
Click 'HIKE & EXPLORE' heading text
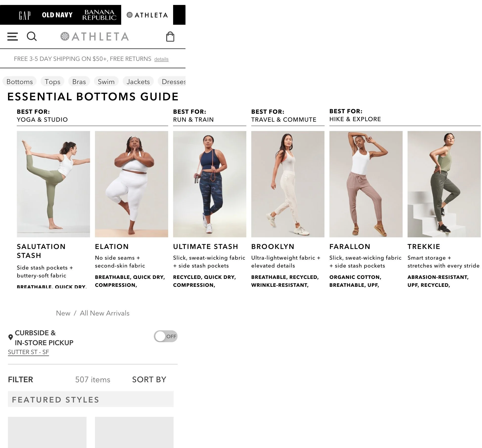355,119
